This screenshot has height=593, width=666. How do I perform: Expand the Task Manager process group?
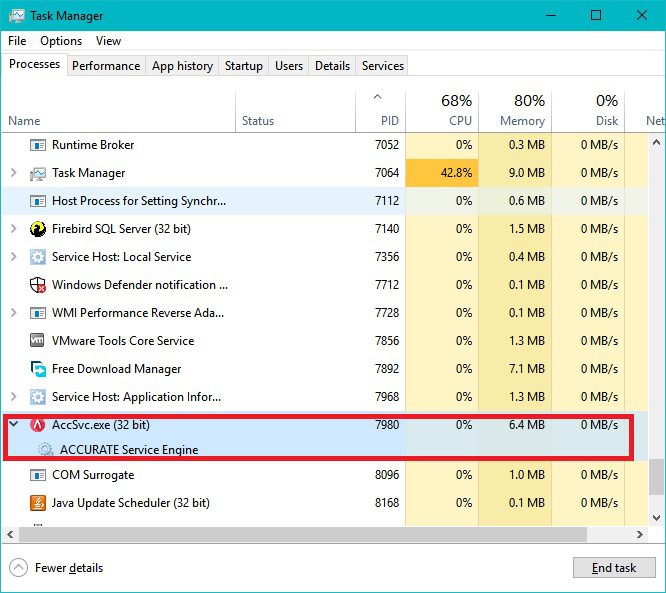coord(14,172)
